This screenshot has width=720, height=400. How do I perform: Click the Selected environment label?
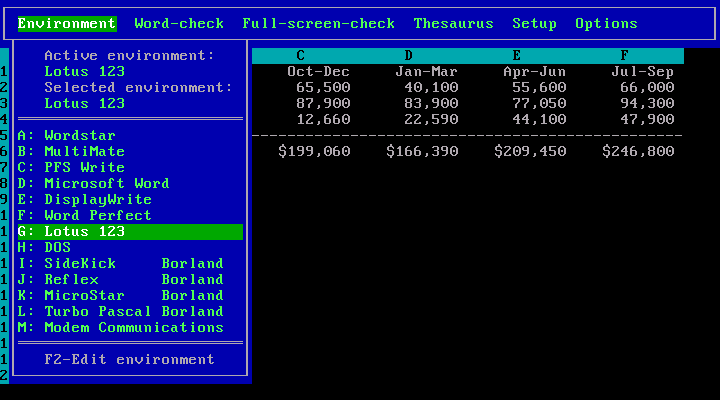[138, 88]
